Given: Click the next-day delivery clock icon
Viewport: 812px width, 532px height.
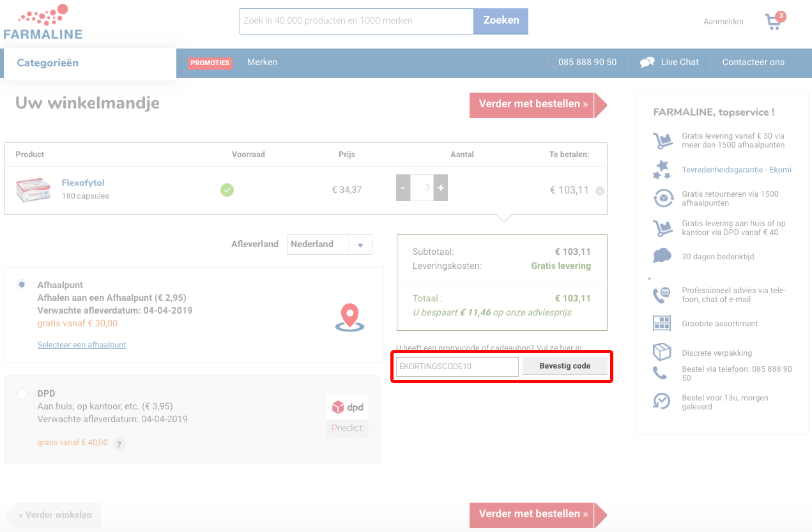Looking at the screenshot, I should (662, 401).
